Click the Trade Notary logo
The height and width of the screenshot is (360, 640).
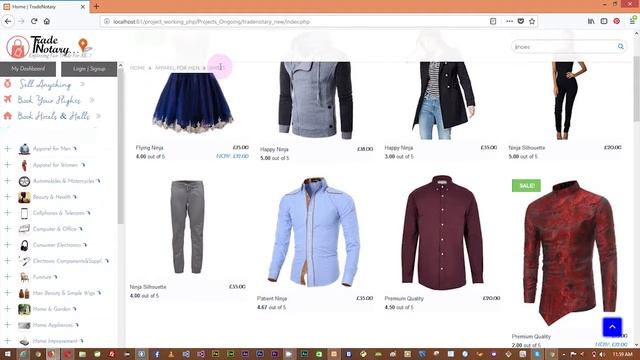tap(49, 47)
